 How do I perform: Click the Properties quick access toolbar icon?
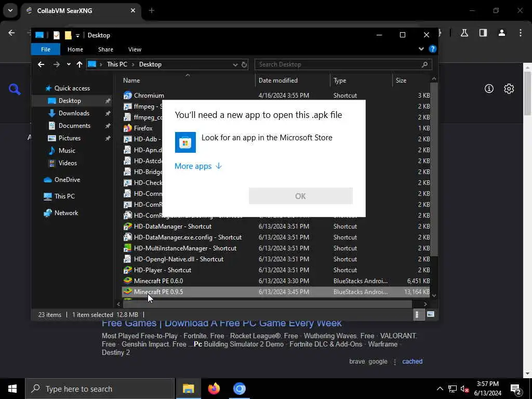tap(57, 35)
